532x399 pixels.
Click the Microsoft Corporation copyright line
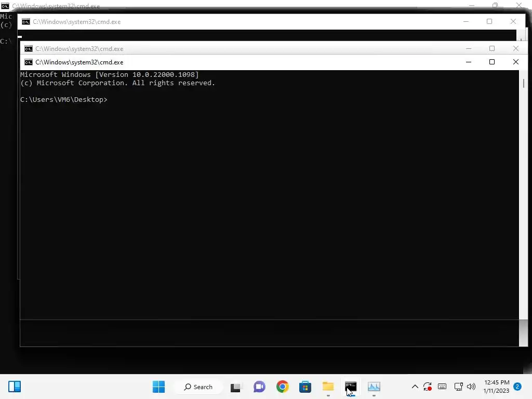118,83
